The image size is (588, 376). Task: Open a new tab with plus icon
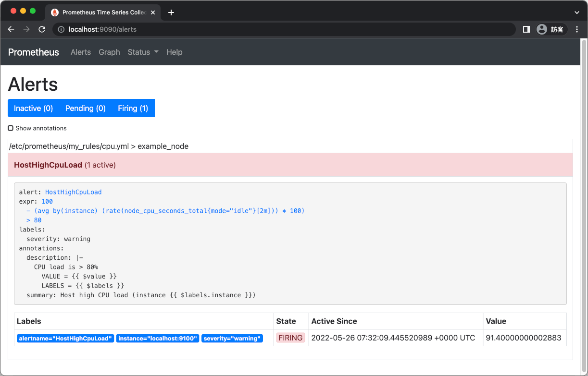171,12
